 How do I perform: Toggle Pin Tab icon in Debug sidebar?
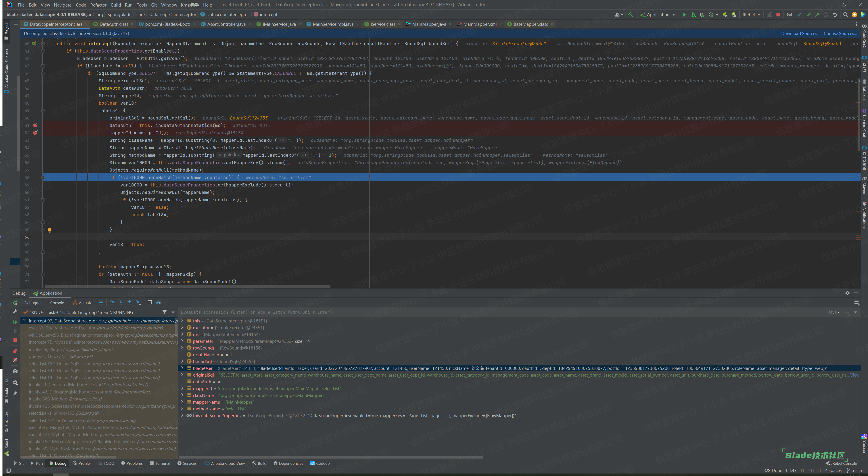click(x=15, y=393)
